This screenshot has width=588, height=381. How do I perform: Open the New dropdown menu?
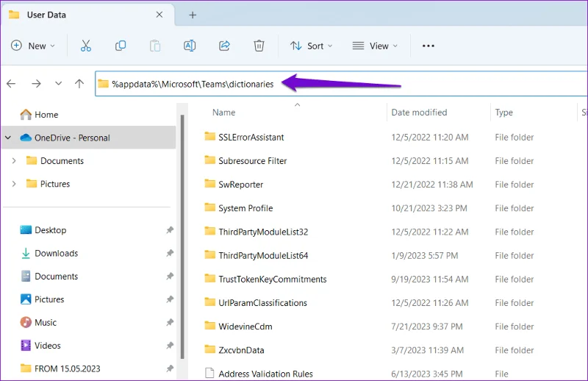pos(33,46)
